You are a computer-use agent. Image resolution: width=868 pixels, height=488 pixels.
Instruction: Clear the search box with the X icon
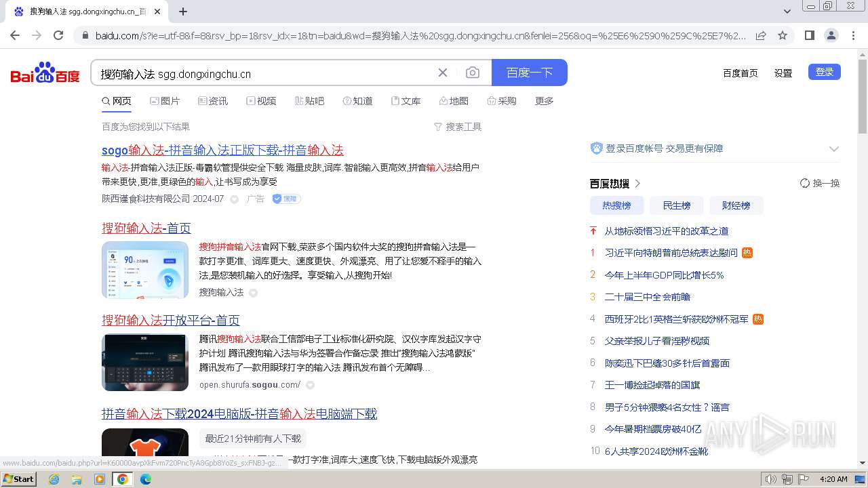click(x=443, y=73)
